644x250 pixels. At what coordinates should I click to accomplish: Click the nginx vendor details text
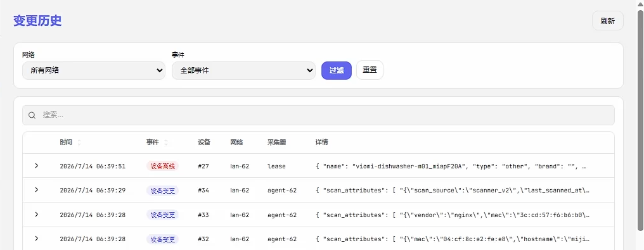tap(453, 215)
